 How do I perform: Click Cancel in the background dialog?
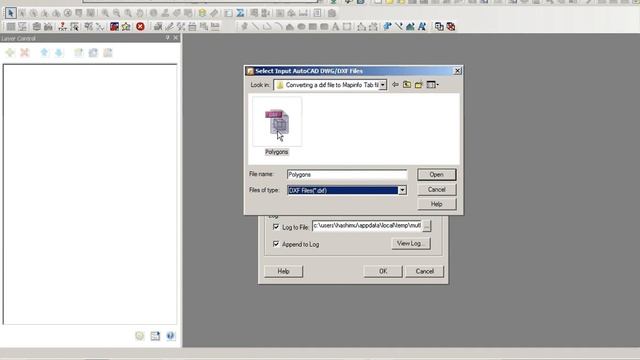point(424,271)
